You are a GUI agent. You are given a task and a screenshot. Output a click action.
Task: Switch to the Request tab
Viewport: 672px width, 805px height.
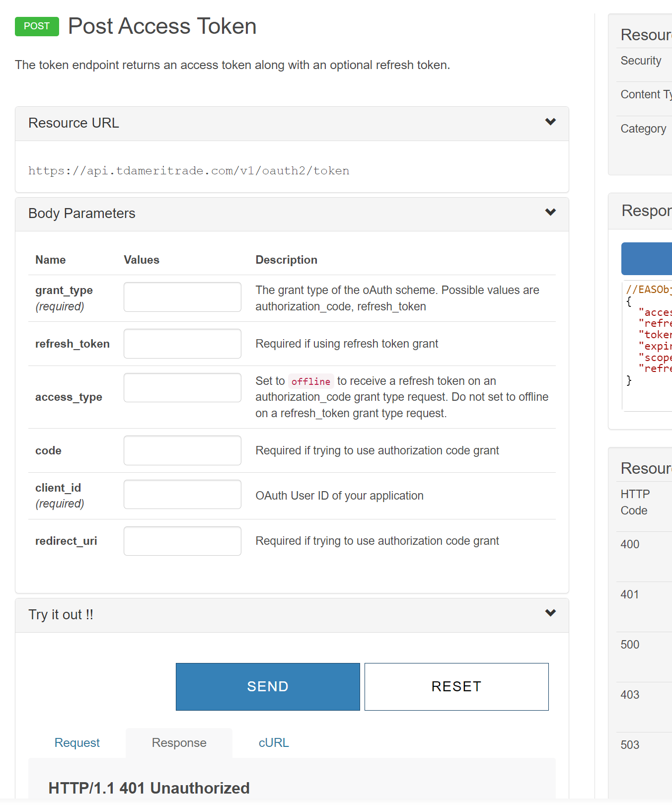click(77, 743)
